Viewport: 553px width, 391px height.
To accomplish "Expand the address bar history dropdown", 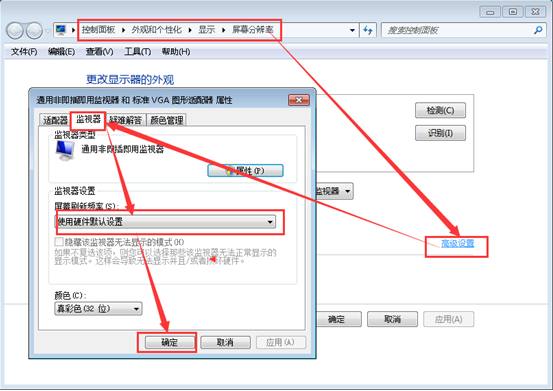I will (352, 30).
